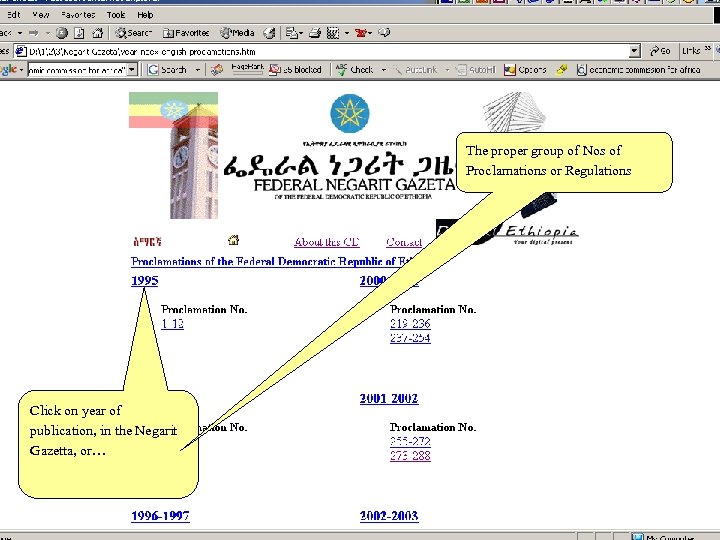Image resolution: width=720 pixels, height=540 pixels.
Task: Click the blue star emblem image
Action: pos(349,113)
